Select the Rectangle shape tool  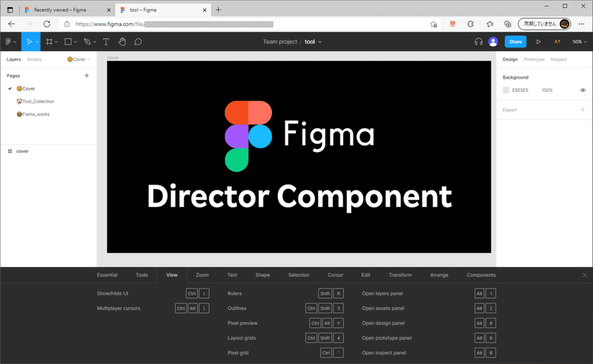tap(68, 42)
